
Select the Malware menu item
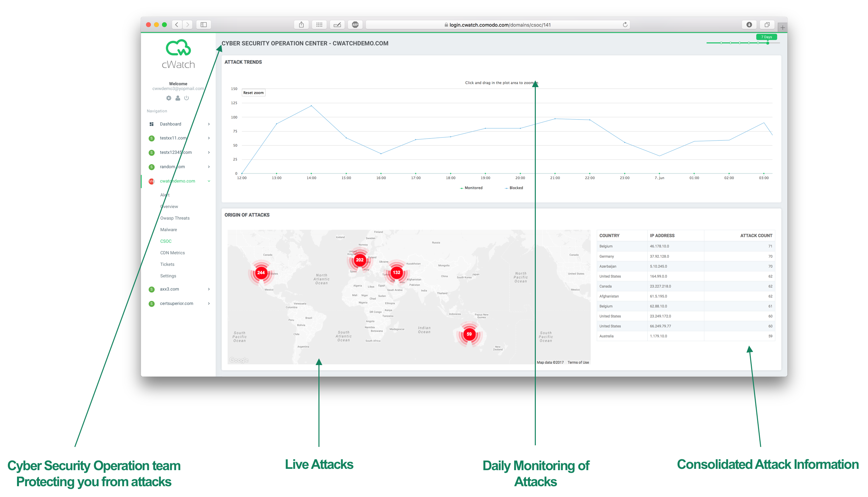coord(169,230)
